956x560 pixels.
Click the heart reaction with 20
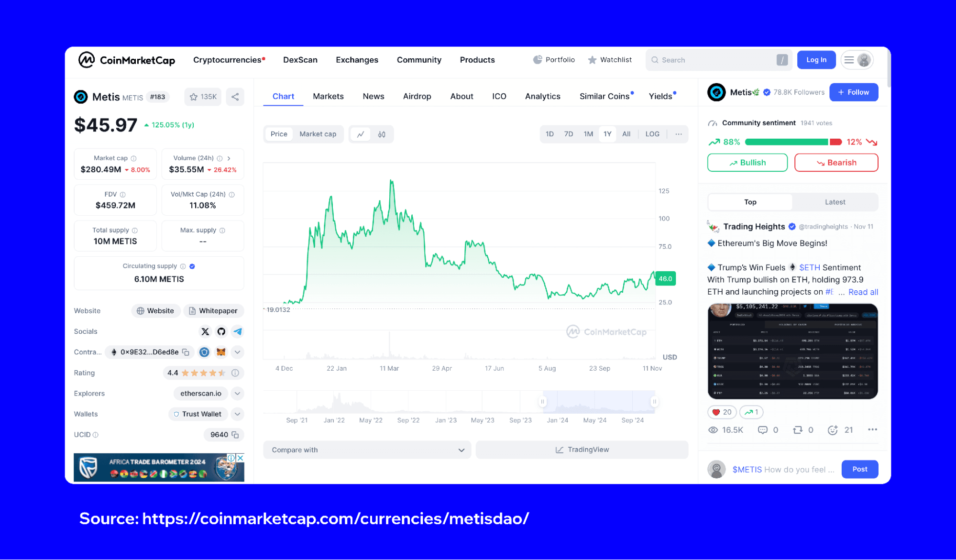pyautogui.click(x=722, y=412)
